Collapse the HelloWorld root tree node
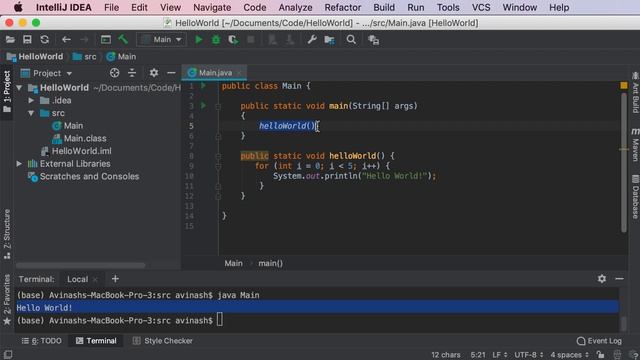 click(19, 88)
